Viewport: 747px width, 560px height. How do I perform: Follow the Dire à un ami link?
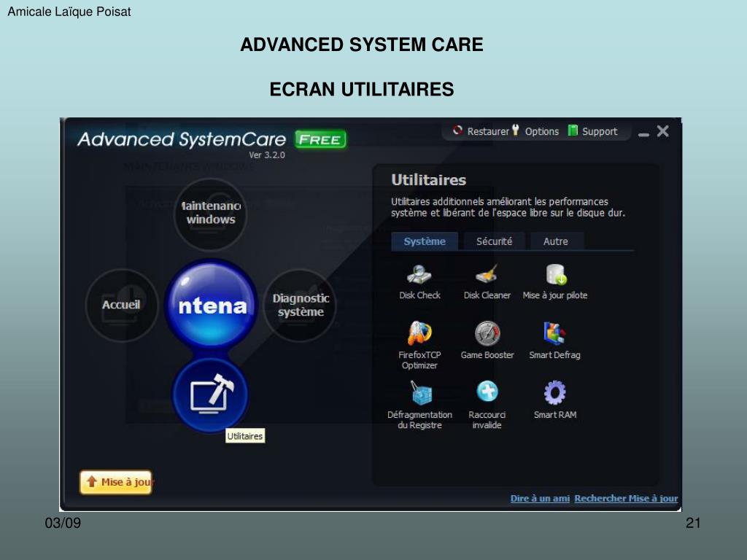(x=540, y=499)
